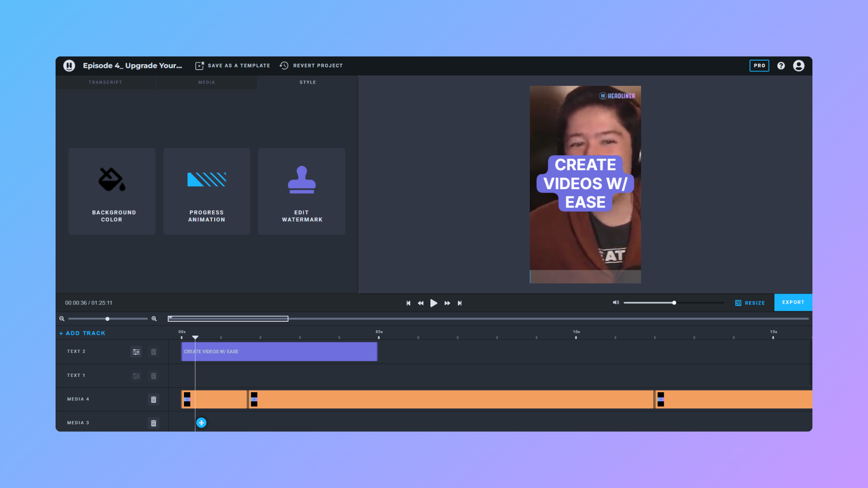Open the Progress Animation card
The image size is (868, 488).
[x=207, y=191]
